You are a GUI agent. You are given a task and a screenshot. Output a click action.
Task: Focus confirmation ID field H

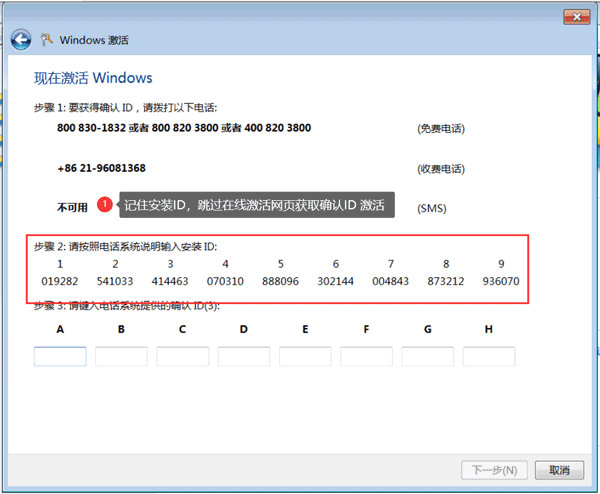coord(489,356)
